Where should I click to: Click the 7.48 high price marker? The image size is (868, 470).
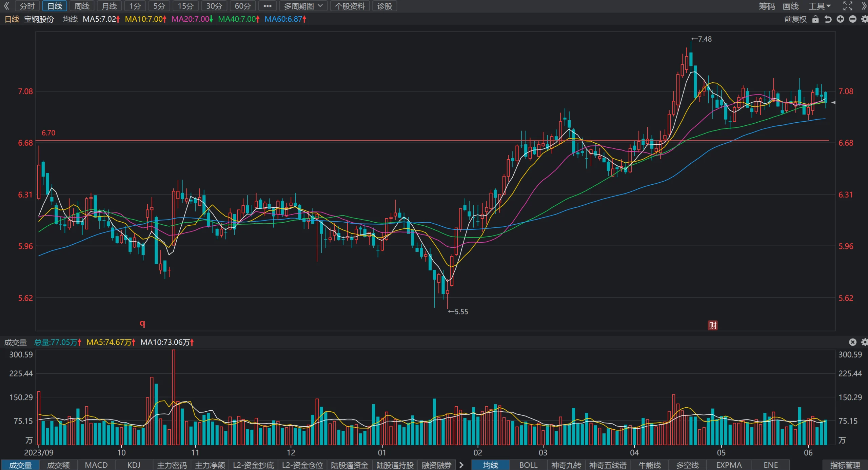coord(702,39)
